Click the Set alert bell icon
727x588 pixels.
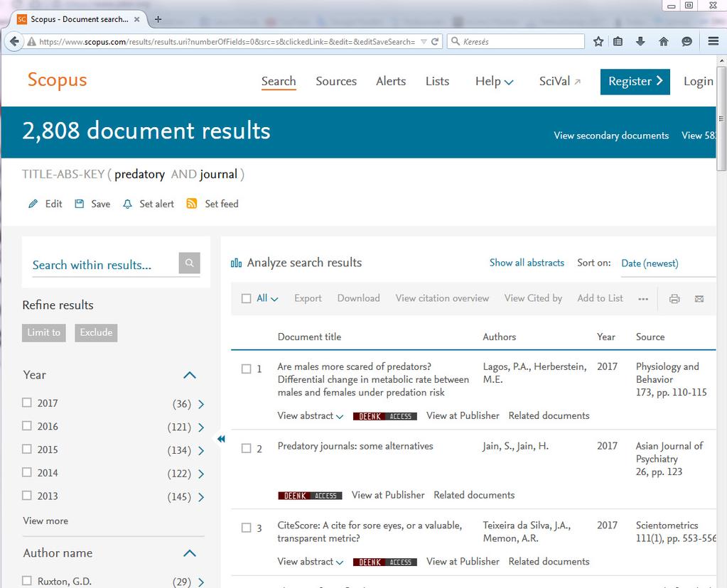click(x=127, y=204)
